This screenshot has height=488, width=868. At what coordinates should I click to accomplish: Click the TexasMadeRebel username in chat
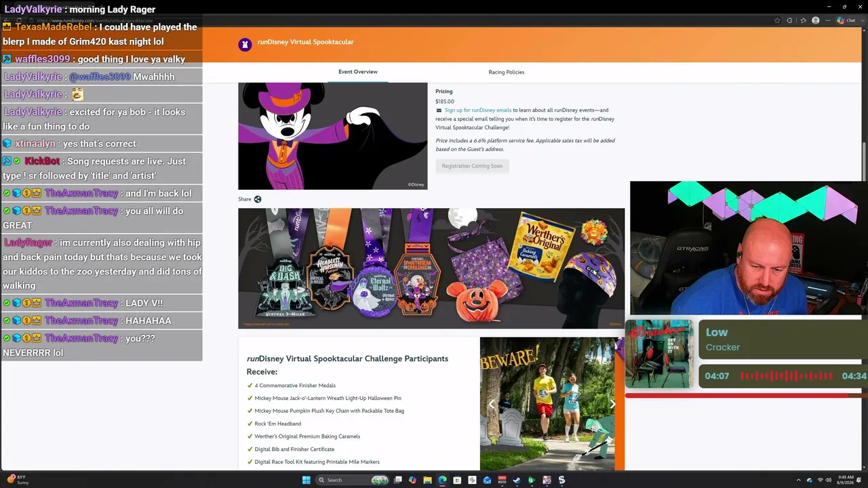pyautogui.click(x=54, y=27)
